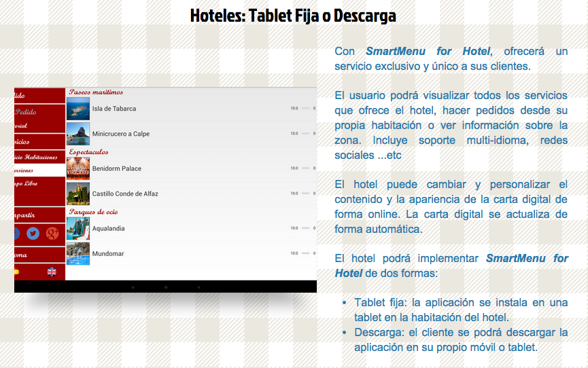
Task: Click the Castillo Conde de Alfaz image
Action: click(78, 194)
